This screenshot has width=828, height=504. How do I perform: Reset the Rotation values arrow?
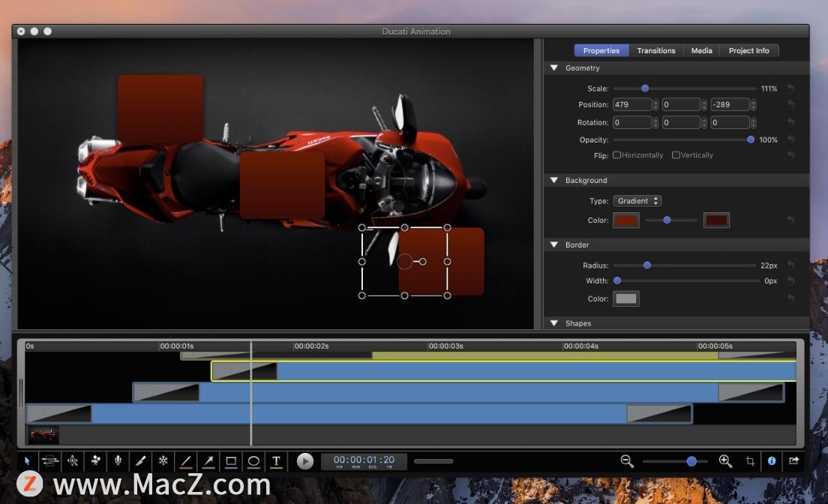(x=791, y=122)
